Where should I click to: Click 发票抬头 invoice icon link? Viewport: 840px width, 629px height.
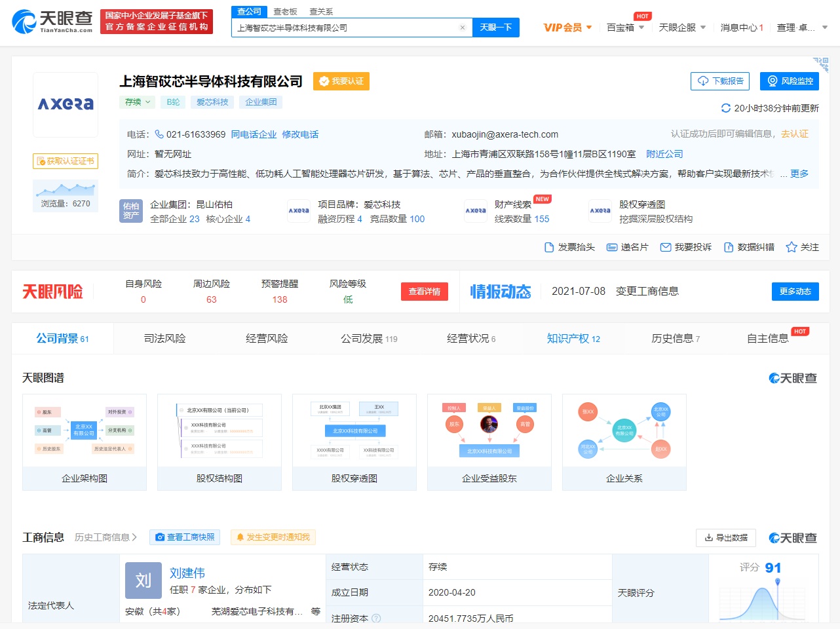pyautogui.click(x=569, y=247)
